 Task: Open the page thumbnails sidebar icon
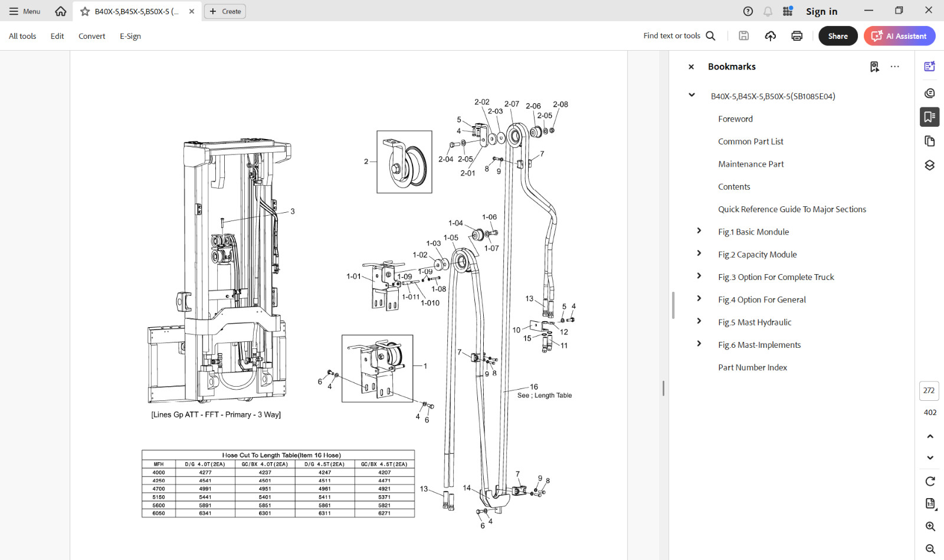[x=930, y=141]
